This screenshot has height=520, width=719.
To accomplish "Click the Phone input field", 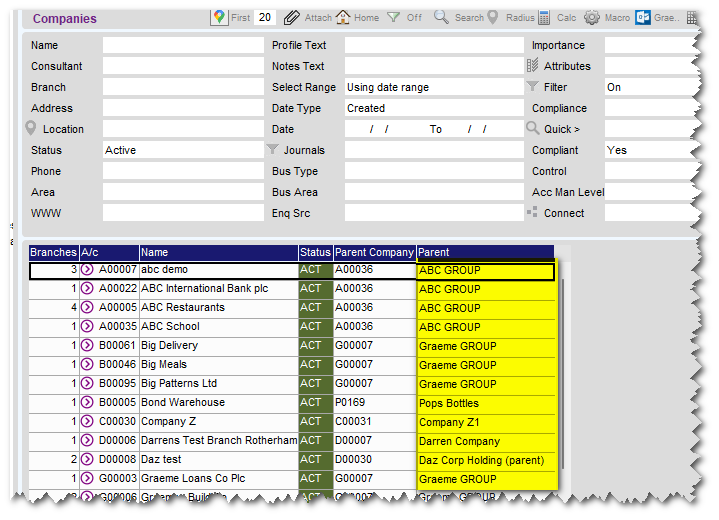I will pos(183,171).
